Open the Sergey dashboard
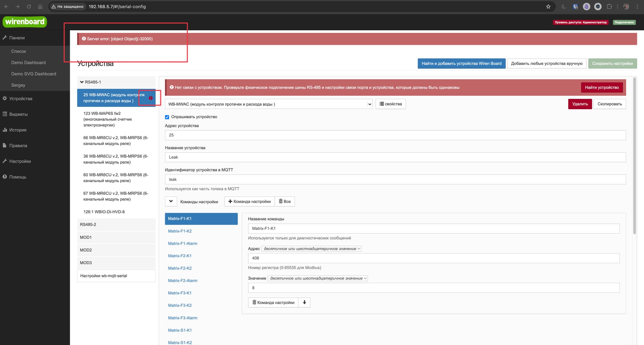Image resolution: width=644 pixels, height=345 pixels. click(x=18, y=85)
